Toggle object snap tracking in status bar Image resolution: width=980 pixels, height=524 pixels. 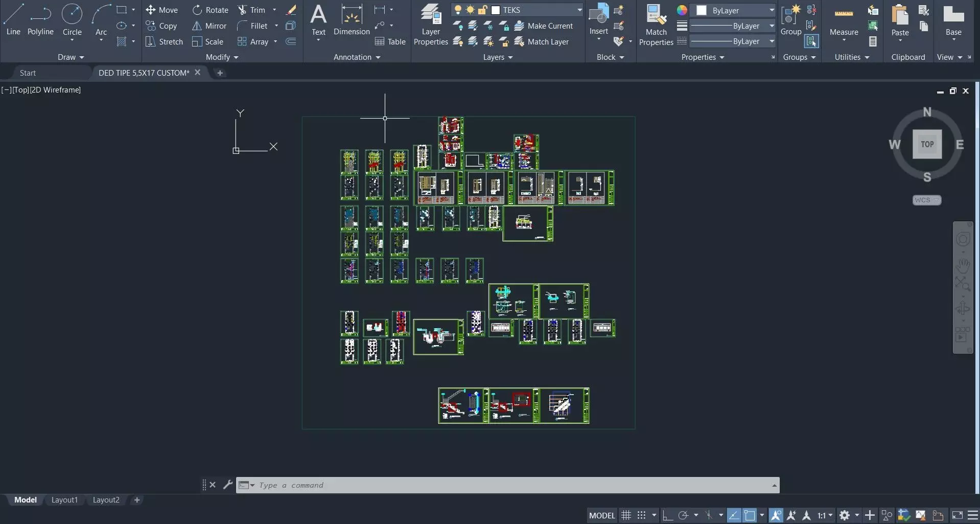(x=734, y=515)
